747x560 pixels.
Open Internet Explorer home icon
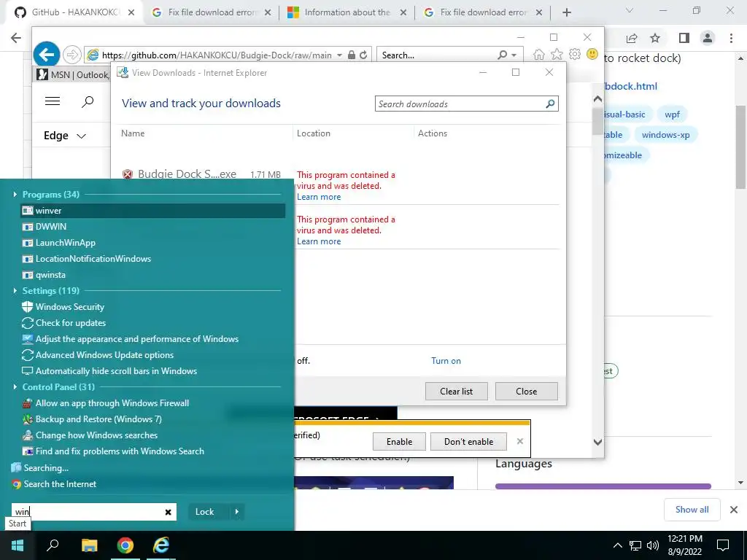pyautogui.click(x=539, y=54)
